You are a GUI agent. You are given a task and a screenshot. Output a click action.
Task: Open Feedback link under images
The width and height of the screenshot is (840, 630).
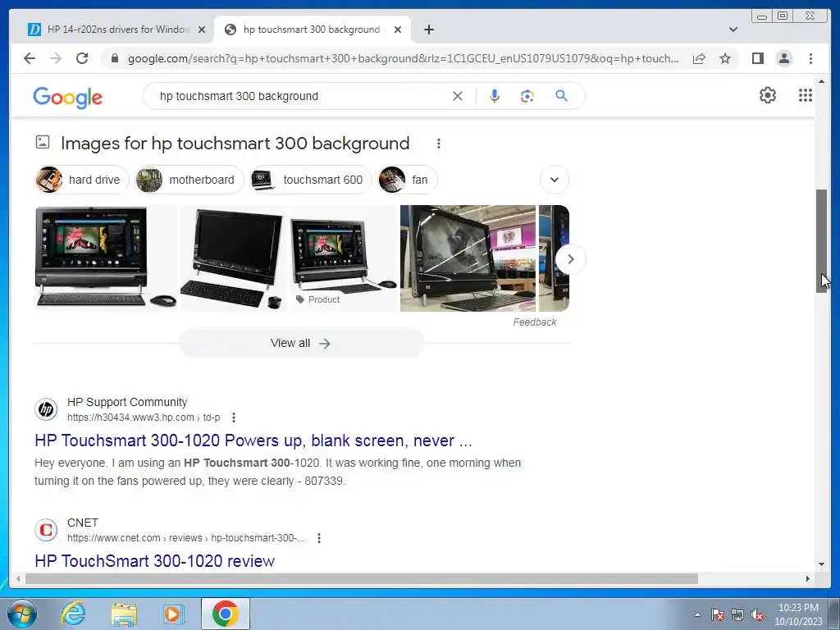[x=534, y=322]
